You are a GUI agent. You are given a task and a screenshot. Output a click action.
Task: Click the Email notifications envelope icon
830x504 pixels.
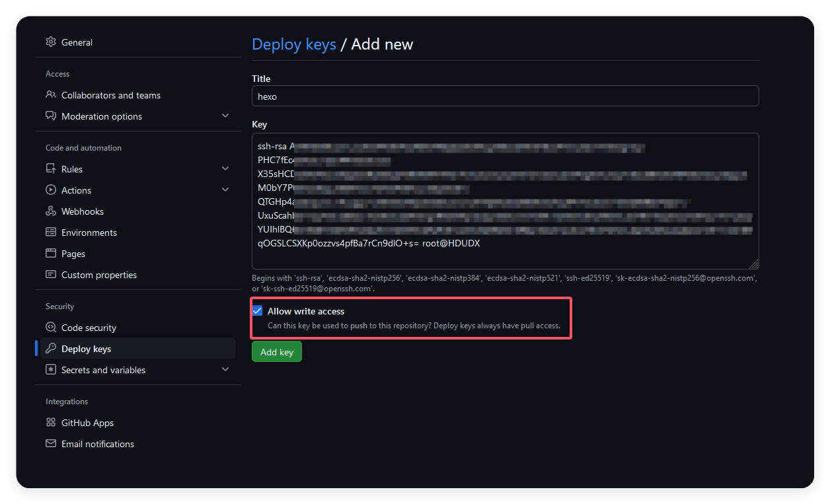[x=51, y=444]
